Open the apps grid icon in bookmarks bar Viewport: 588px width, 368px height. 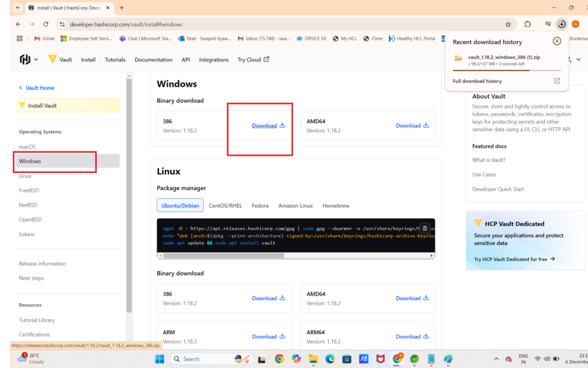point(20,39)
